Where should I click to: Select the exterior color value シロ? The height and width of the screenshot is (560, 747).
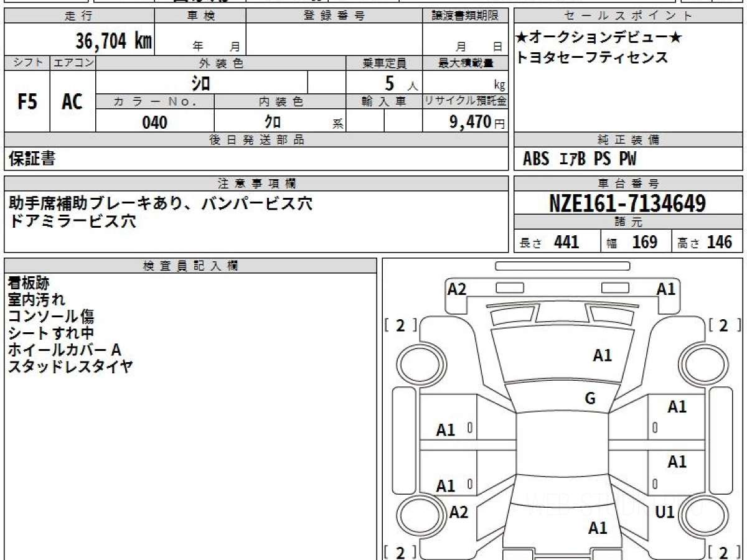click(x=200, y=82)
